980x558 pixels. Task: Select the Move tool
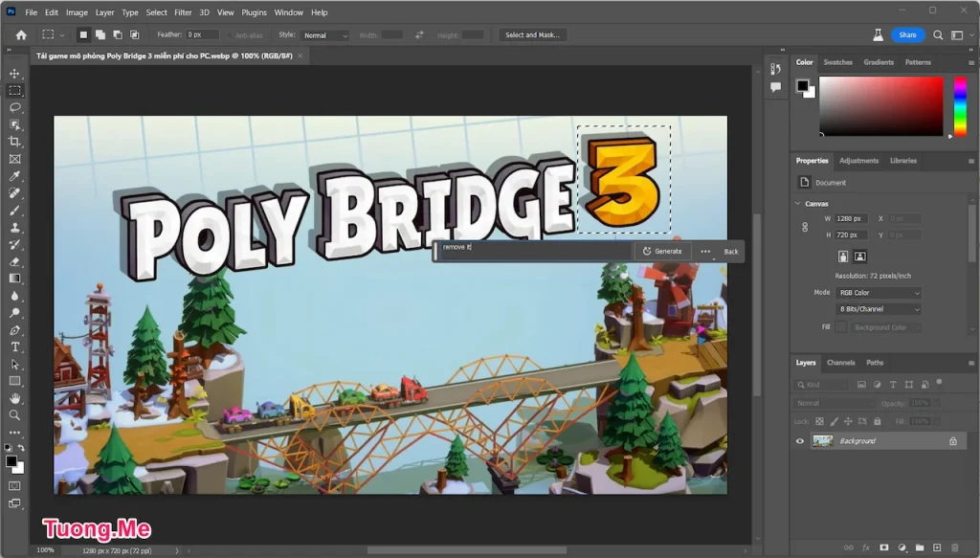click(14, 74)
